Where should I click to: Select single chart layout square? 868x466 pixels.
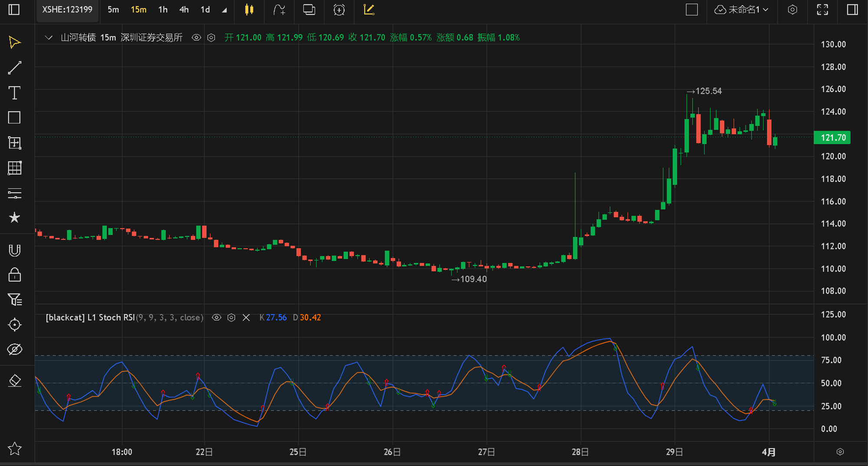692,10
